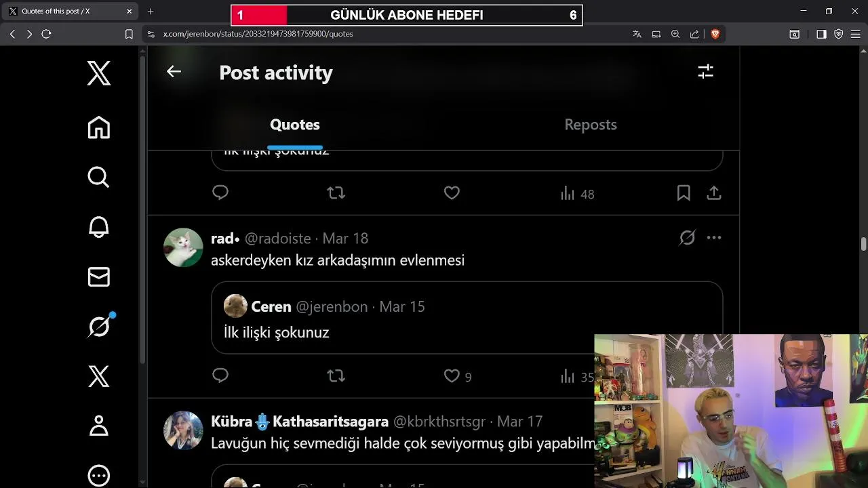Reply to post with 48 views

tap(220, 193)
